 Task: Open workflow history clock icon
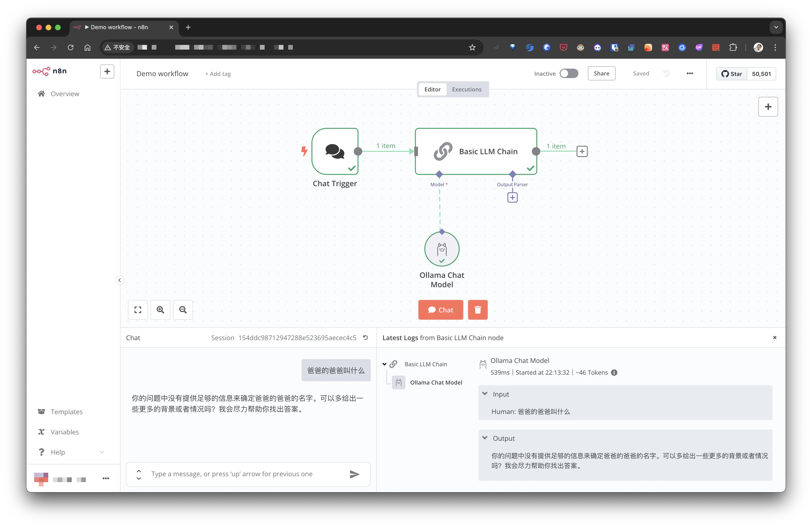pyautogui.click(x=666, y=73)
